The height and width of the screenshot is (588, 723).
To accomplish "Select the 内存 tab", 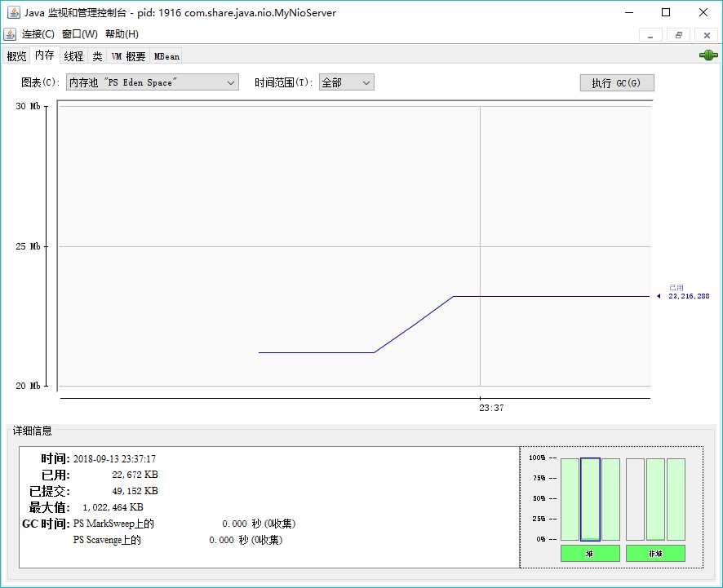I will pos(45,55).
